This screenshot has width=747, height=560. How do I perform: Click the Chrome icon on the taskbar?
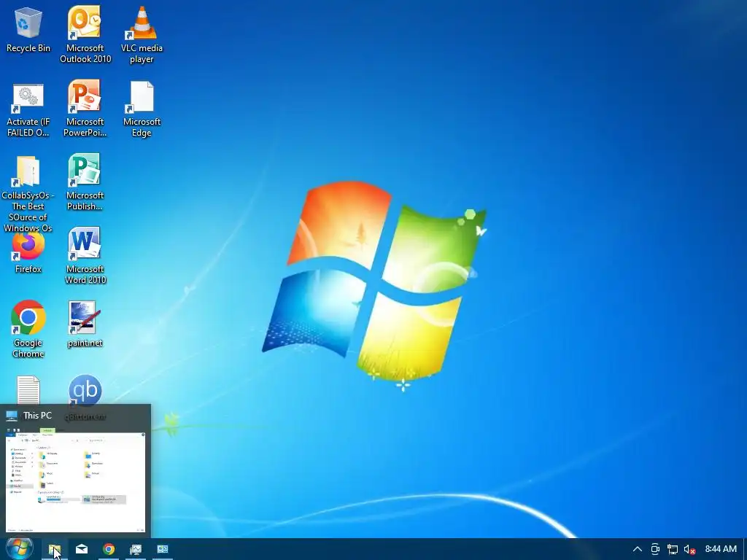(x=109, y=550)
